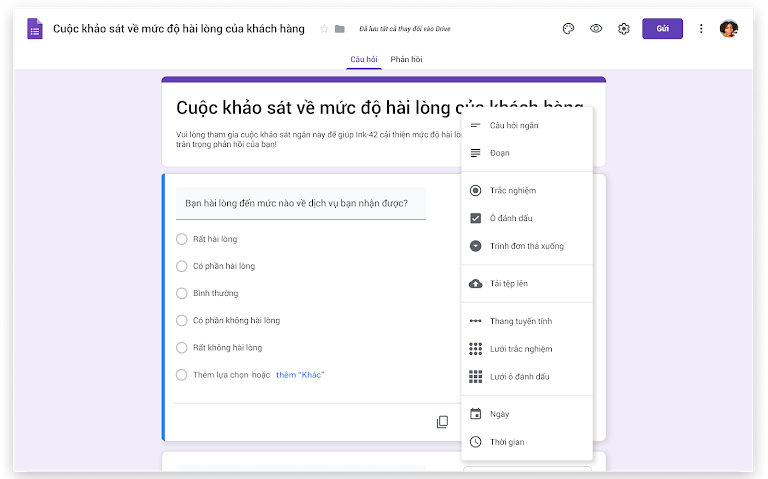768x479 pixels.
Task: Select the Câu hỏi tab
Action: point(364,60)
